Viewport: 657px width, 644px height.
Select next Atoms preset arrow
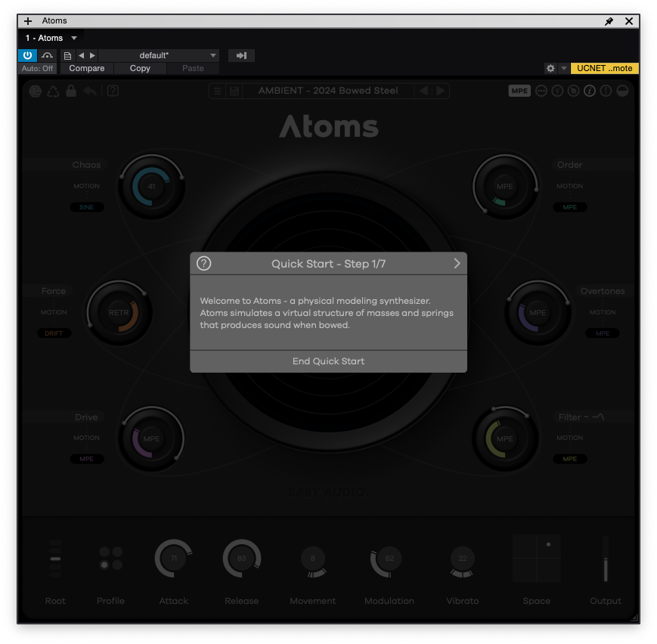coord(440,91)
